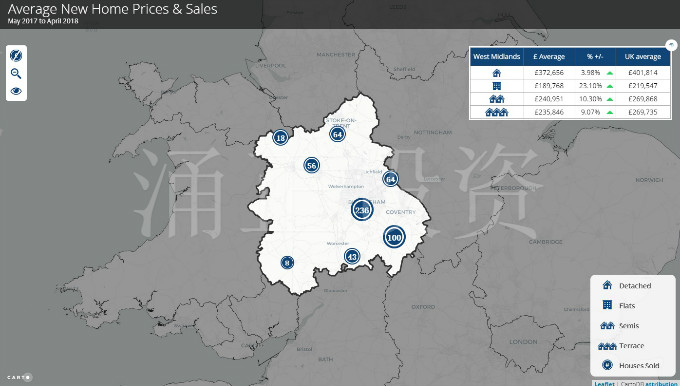680x386 pixels.
Task: Open the 43 houses sold marker
Action: pyautogui.click(x=352, y=256)
